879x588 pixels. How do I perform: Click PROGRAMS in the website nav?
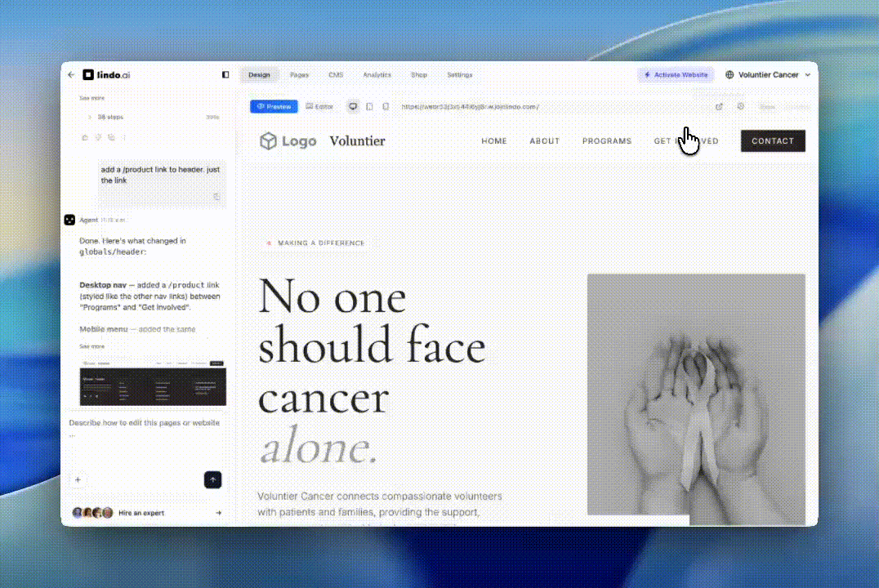[x=606, y=140]
